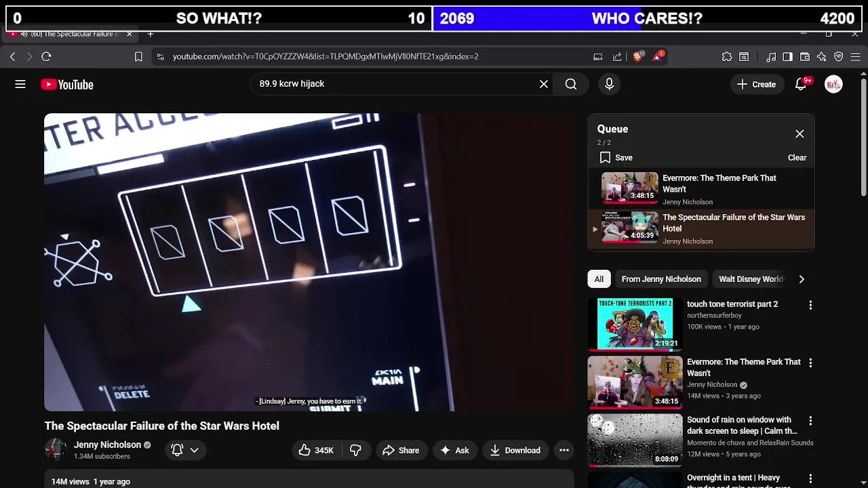Focus the browser address bar URL
The width and height of the screenshot is (868, 488).
[x=325, y=57]
